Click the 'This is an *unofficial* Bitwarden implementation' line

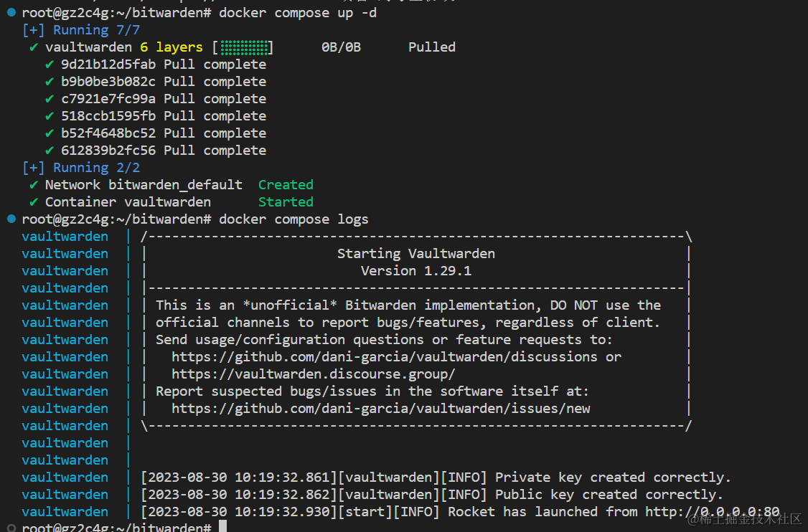tap(408, 305)
